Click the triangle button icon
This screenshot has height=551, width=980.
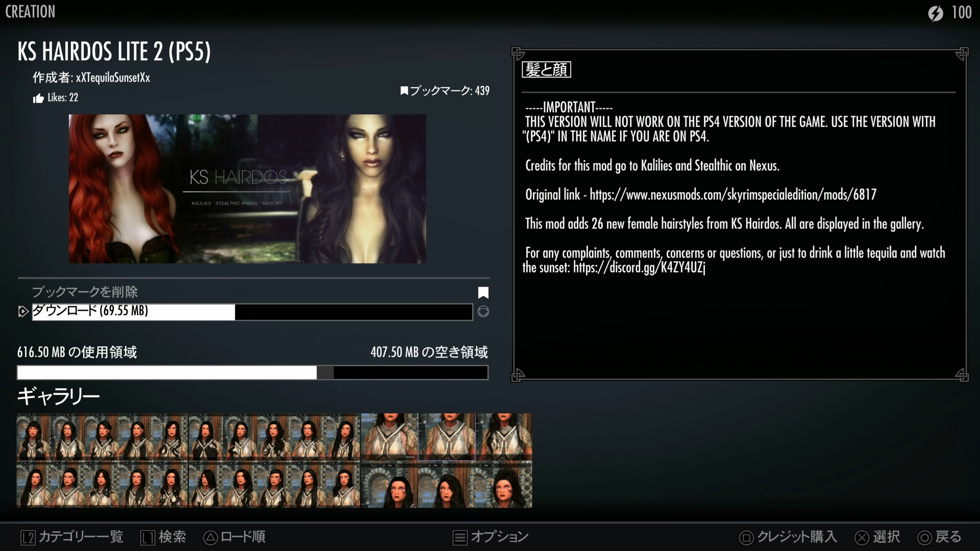click(x=210, y=537)
